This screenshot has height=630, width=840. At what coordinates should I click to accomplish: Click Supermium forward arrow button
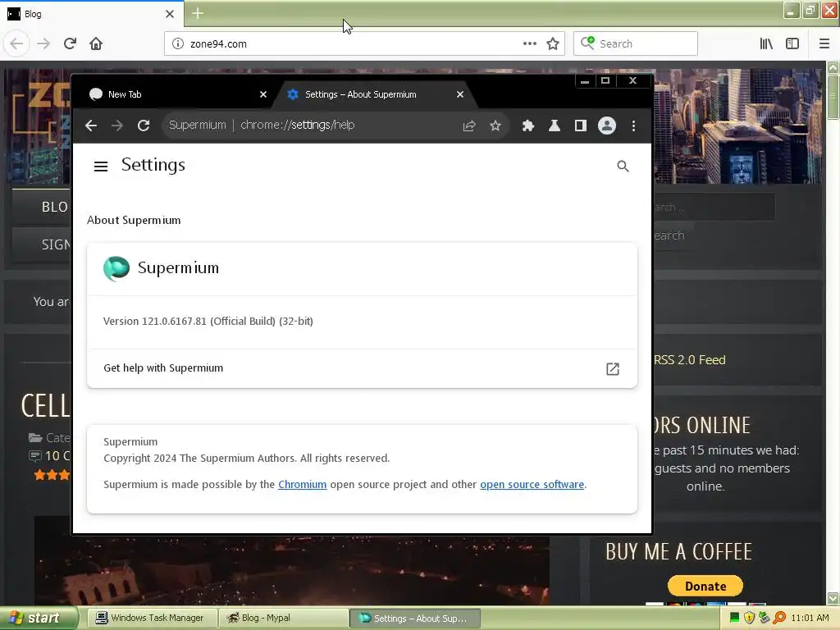click(x=116, y=126)
